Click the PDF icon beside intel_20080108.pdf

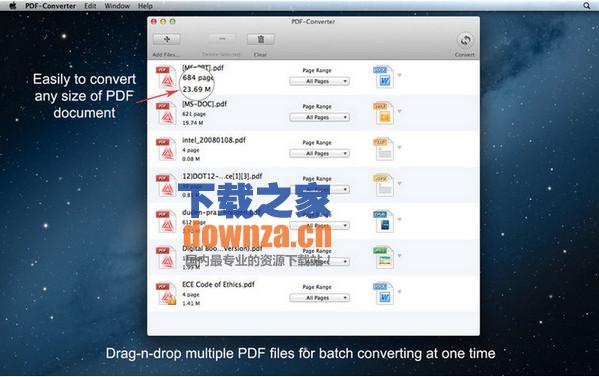(x=166, y=149)
